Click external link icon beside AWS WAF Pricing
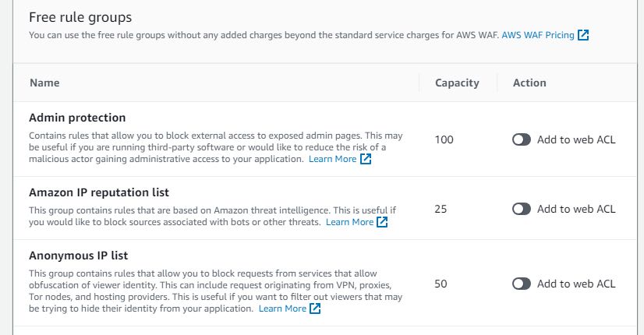Viewport: 644px width, 335px height. (583, 35)
